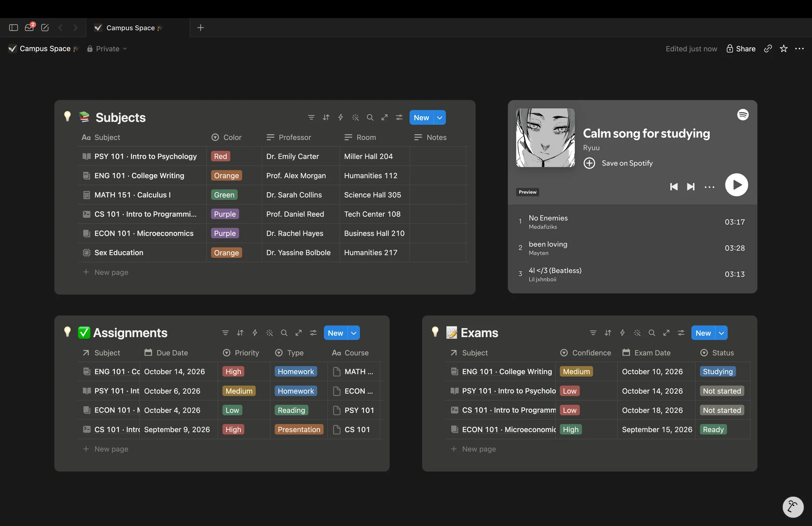Viewport: 812px width, 526px height.
Task: Click the Spotify logo in player
Action: coord(743,115)
